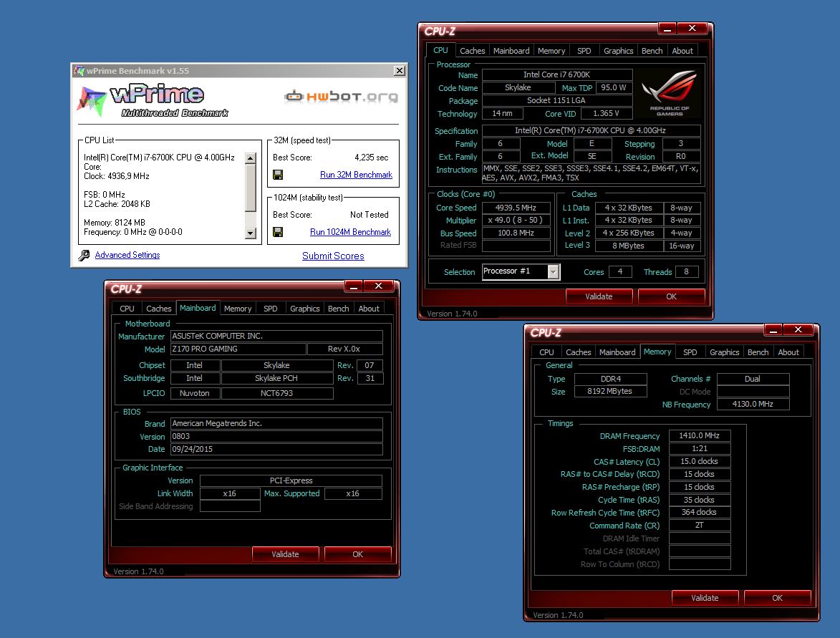Click the BIOS date 09/24/2015 field
Image resolution: width=840 pixels, height=638 pixels.
coord(276,449)
